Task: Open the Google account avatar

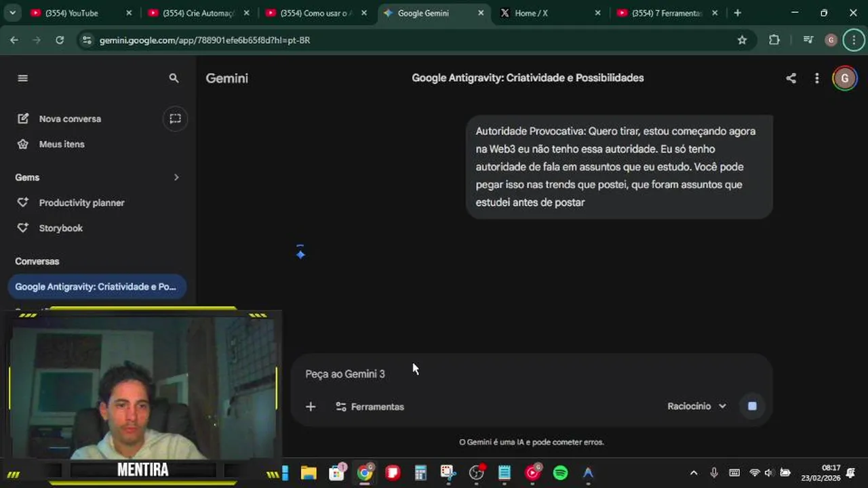Action: pos(844,78)
